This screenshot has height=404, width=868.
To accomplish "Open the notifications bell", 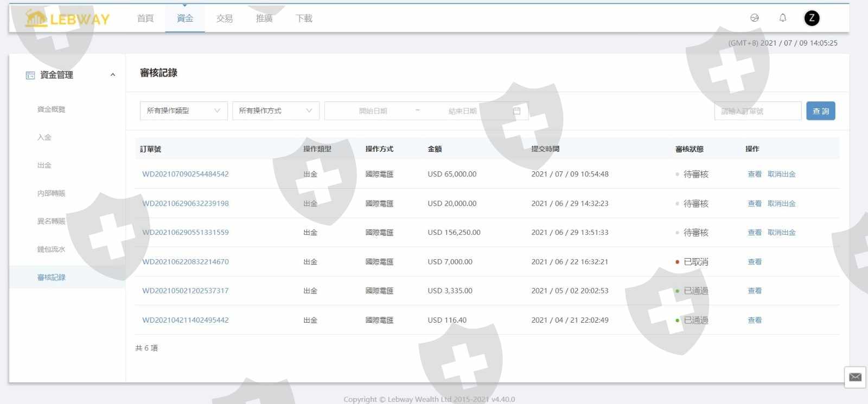I will pos(783,18).
